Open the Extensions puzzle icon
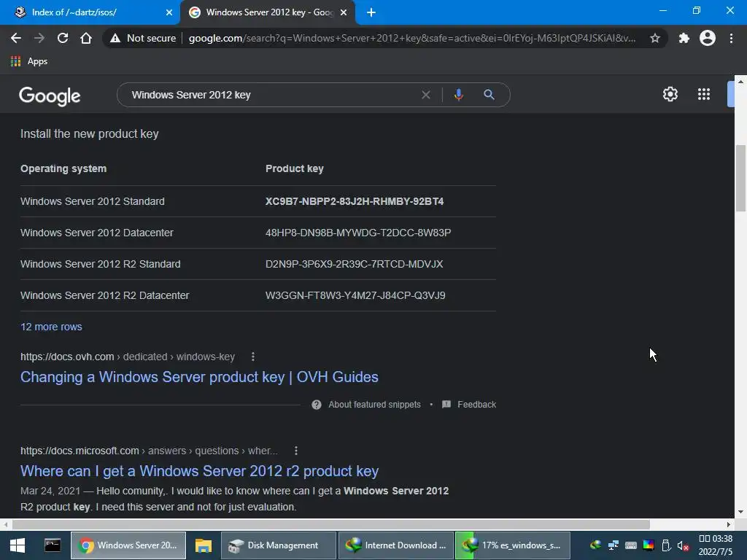Image resolution: width=747 pixels, height=560 pixels. pyautogui.click(x=684, y=38)
